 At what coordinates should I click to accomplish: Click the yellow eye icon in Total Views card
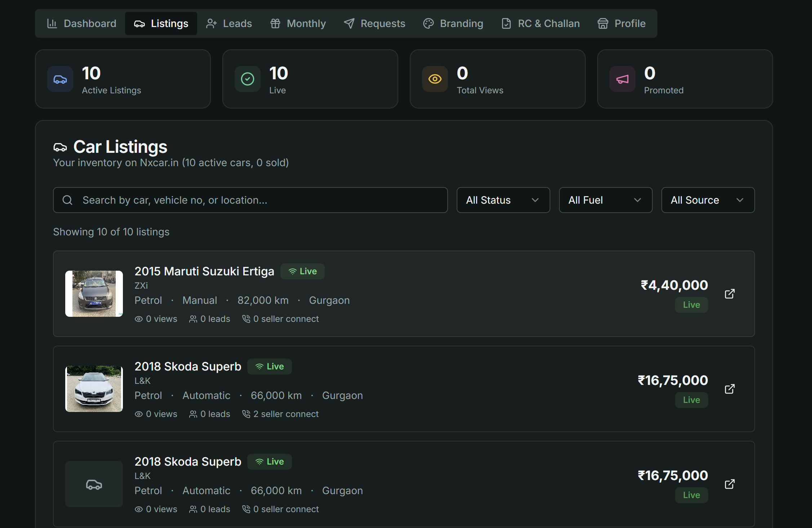point(435,79)
